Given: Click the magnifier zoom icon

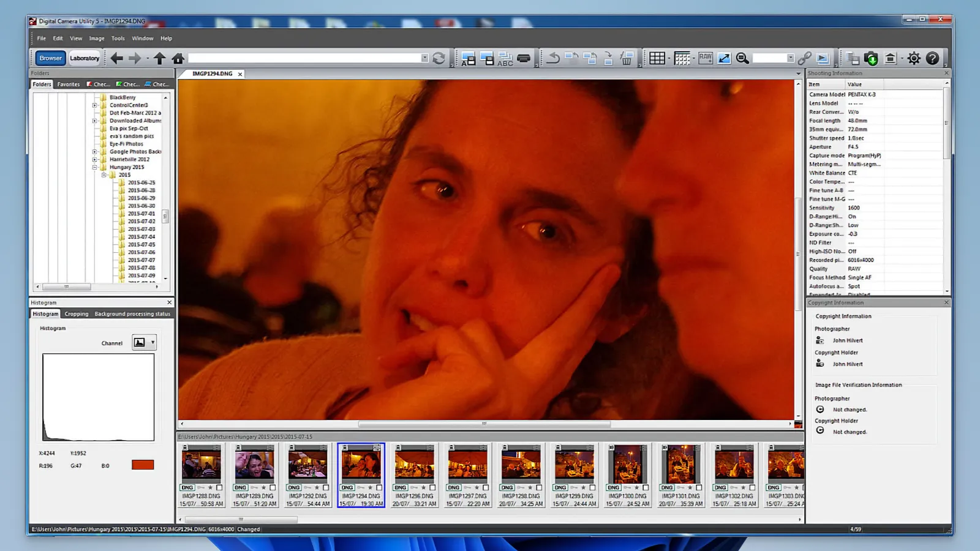Looking at the screenshot, I should point(742,59).
